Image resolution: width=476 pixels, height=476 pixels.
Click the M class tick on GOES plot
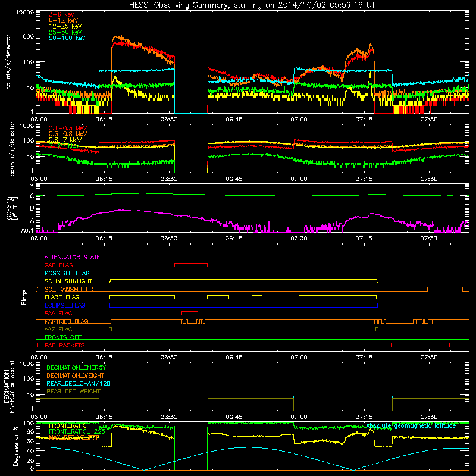(x=32, y=186)
